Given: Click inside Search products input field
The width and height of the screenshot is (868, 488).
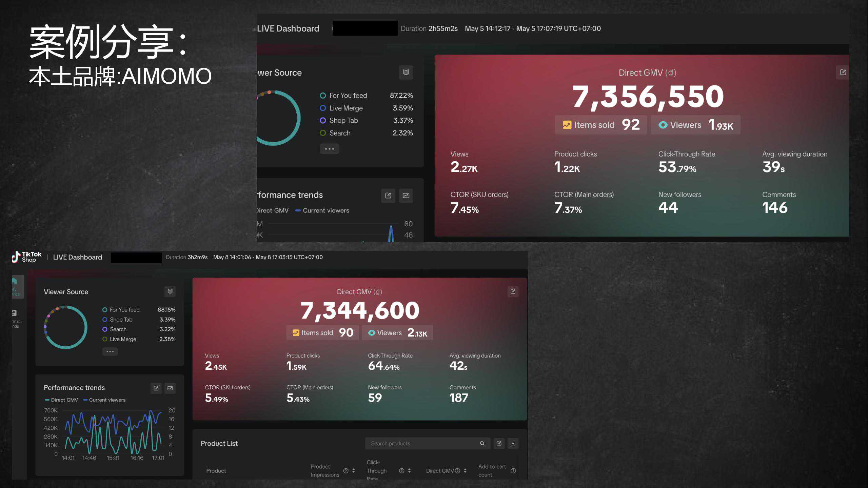Looking at the screenshot, I should point(428,443).
